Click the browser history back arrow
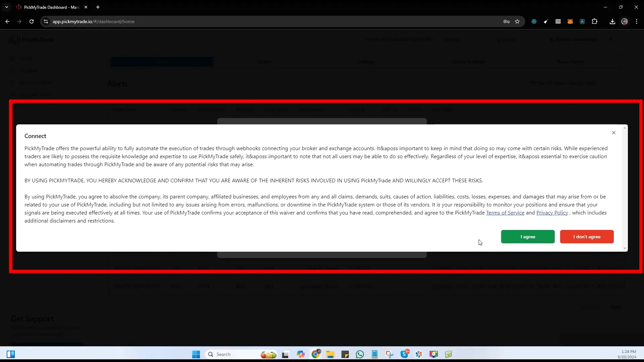Viewport: 644px width, 362px height. (x=7, y=21)
